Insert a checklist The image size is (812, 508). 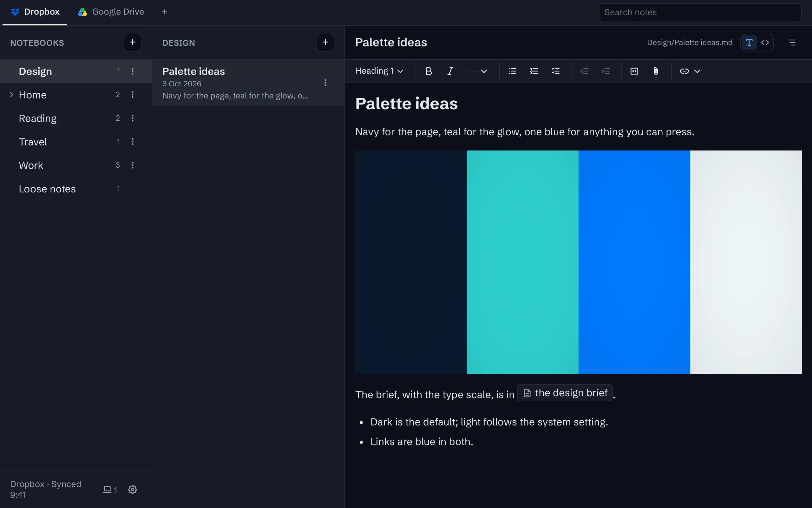pos(555,71)
